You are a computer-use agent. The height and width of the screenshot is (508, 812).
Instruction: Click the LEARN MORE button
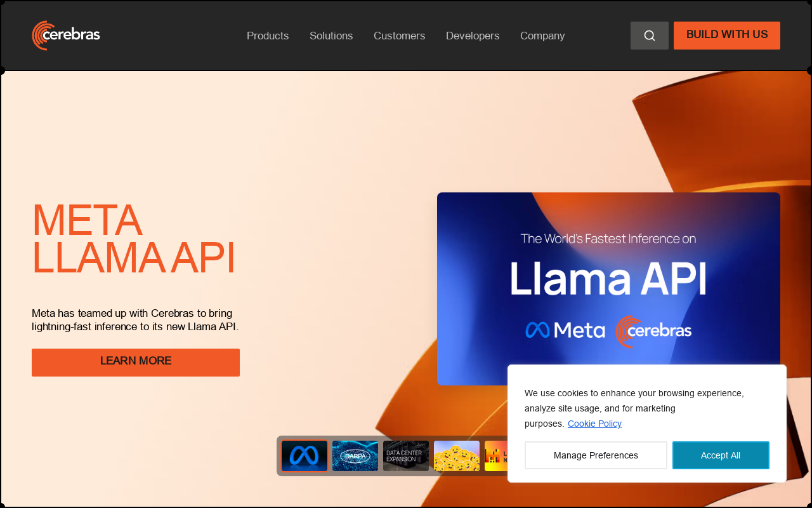tap(136, 363)
